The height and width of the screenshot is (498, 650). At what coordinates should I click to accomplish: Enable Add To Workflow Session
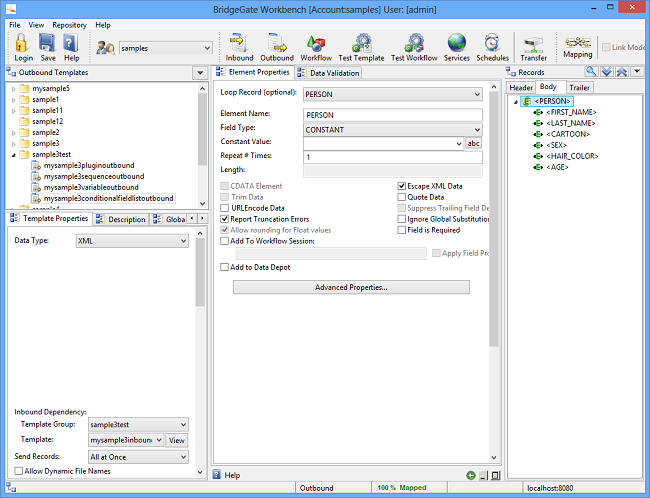(x=224, y=241)
